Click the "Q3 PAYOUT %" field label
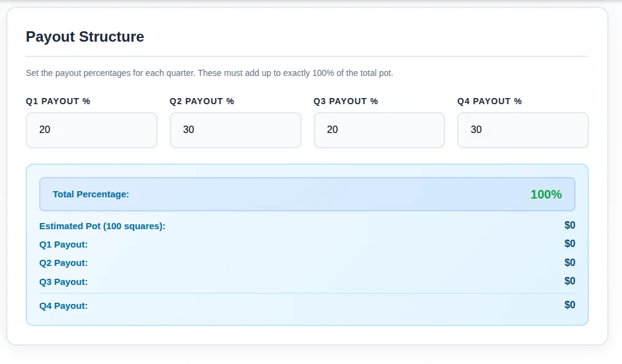622x364 pixels. [x=346, y=101]
